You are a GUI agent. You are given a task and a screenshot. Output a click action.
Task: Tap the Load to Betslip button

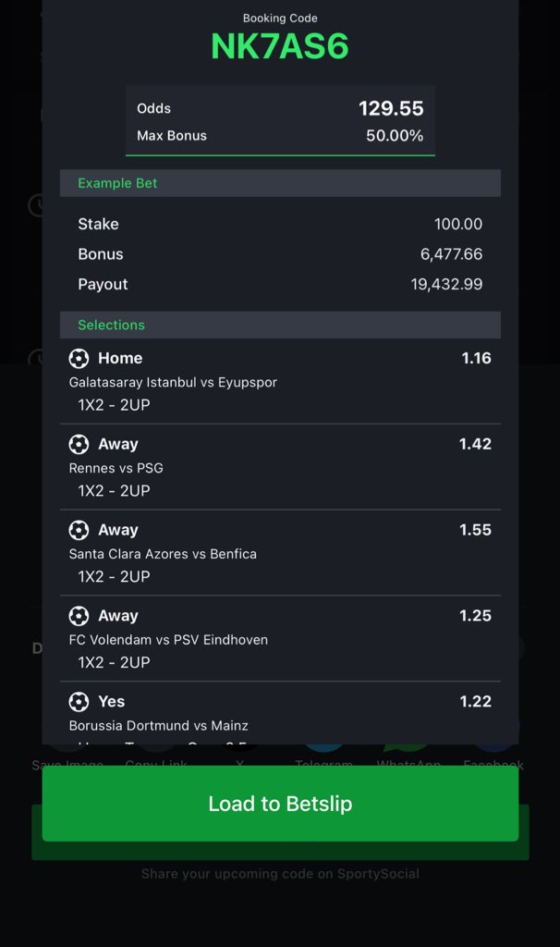coord(280,804)
